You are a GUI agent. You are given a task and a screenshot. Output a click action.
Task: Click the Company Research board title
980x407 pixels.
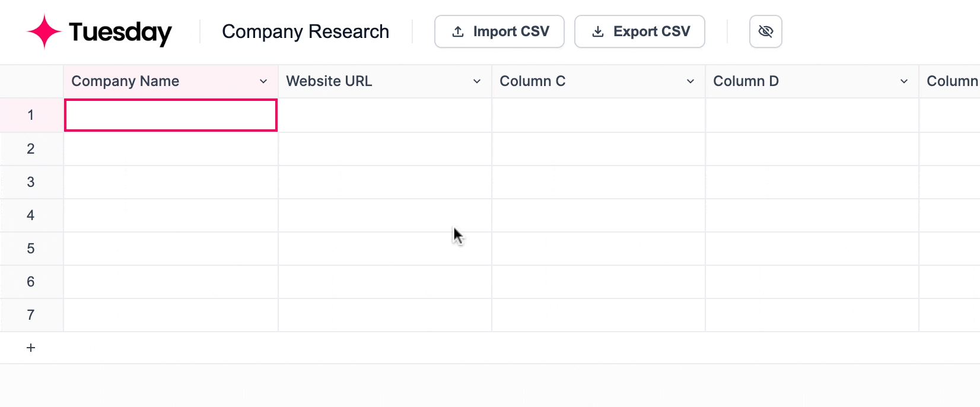tap(306, 31)
